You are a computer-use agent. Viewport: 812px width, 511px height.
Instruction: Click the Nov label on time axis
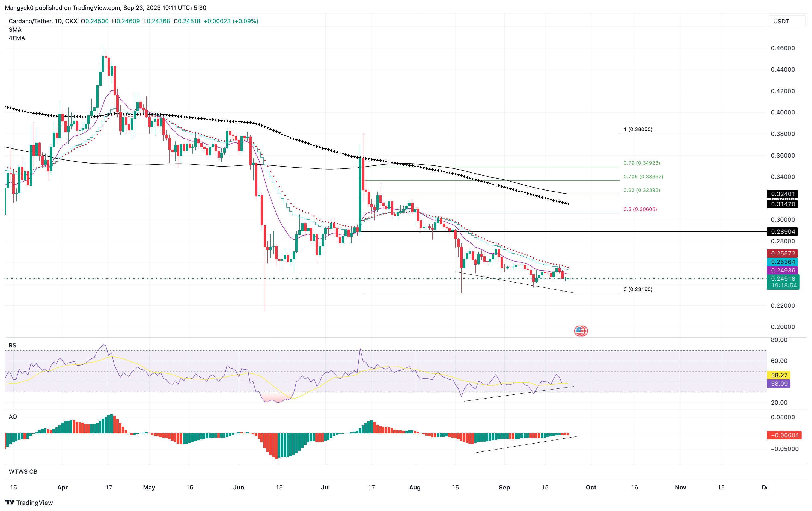[680, 488]
